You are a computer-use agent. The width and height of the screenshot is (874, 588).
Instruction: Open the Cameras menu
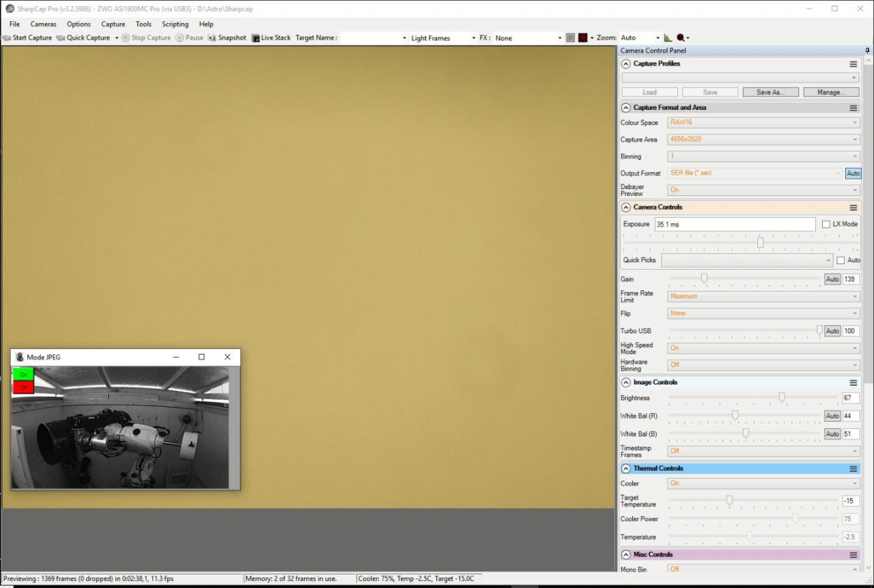click(x=43, y=24)
